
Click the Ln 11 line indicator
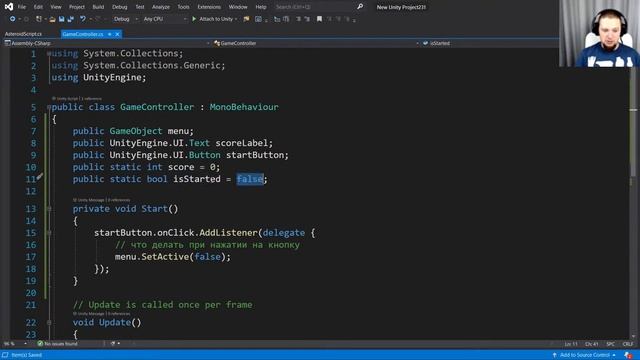(571, 344)
